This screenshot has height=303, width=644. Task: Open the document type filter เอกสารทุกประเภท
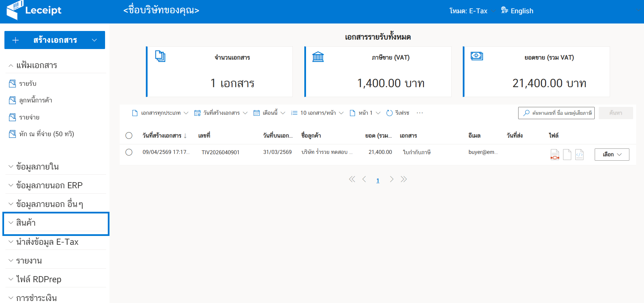pos(160,113)
